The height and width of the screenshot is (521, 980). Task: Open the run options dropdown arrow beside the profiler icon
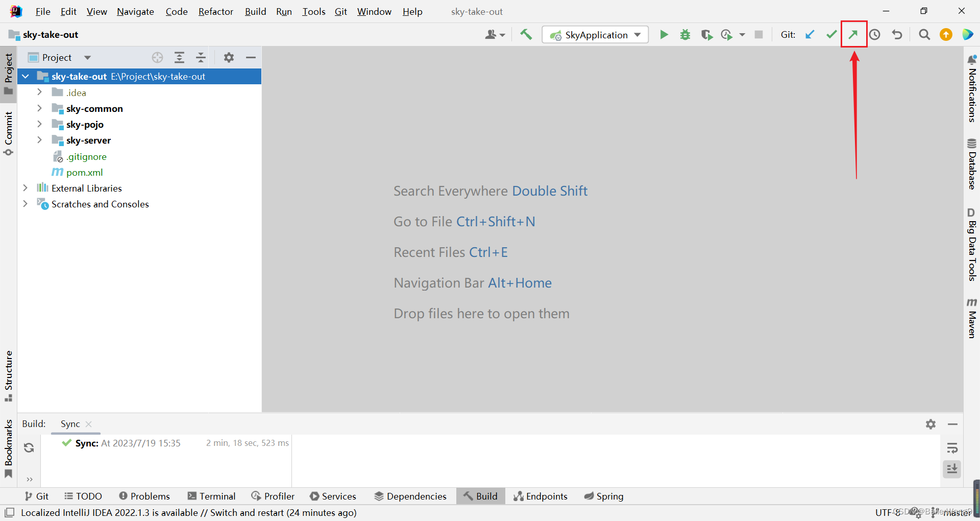coord(742,35)
